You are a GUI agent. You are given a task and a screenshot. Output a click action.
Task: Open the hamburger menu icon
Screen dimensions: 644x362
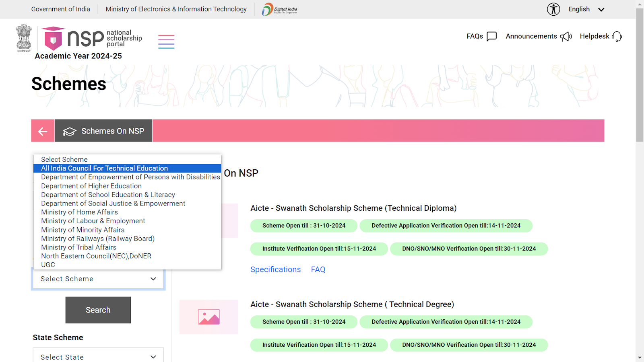(166, 41)
